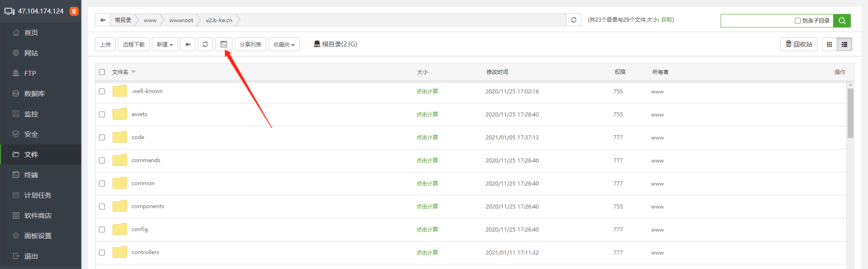The image size is (868, 269).
Task: Click the 获取 size link
Action: coord(666,20)
